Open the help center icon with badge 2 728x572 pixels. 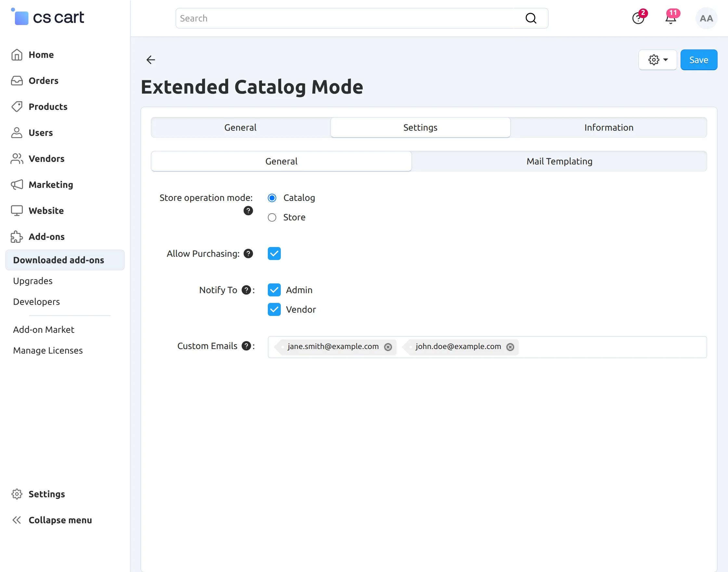click(x=638, y=18)
